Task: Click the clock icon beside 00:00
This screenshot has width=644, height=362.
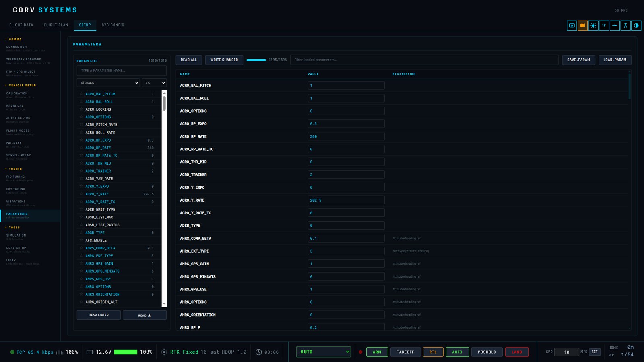Action: [259, 352]
